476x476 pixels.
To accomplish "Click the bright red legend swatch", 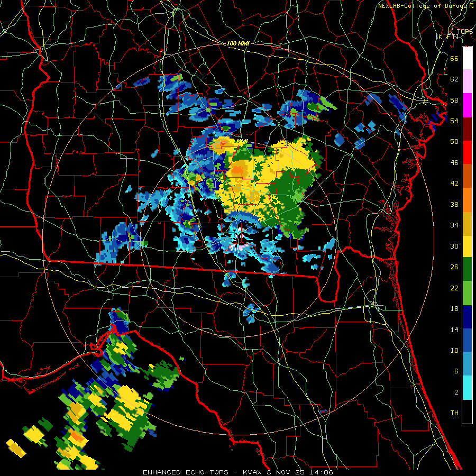I will 467,152.
